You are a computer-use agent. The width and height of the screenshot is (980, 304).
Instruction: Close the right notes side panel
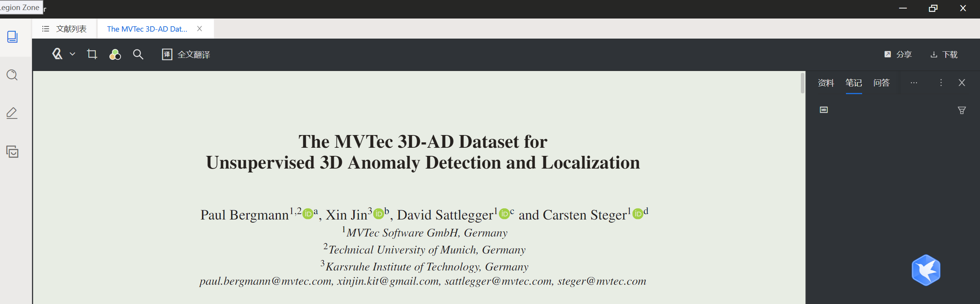click(962, 83)
